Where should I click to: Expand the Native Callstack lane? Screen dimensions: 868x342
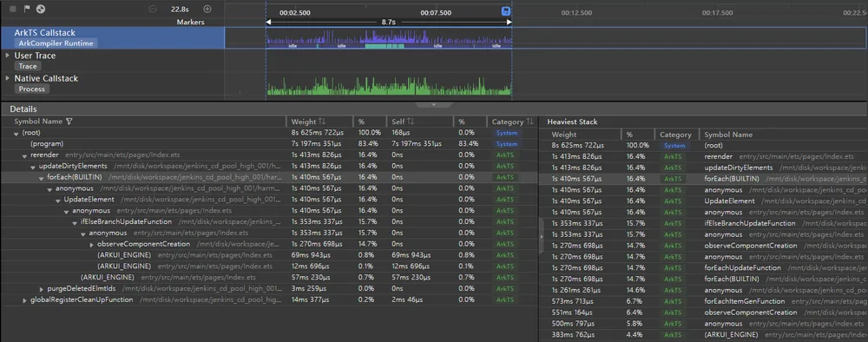tap(8, 78)
